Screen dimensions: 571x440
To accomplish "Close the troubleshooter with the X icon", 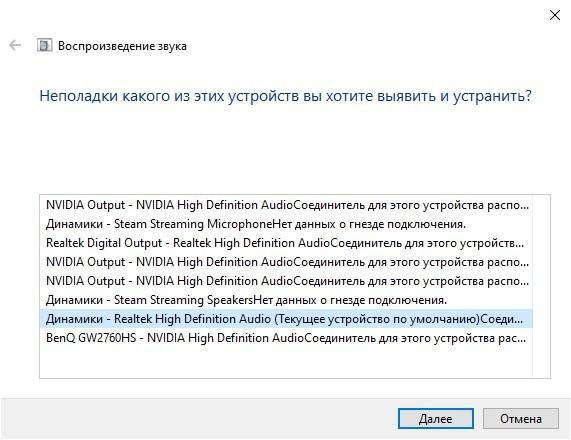I will [x=555, y=15].
